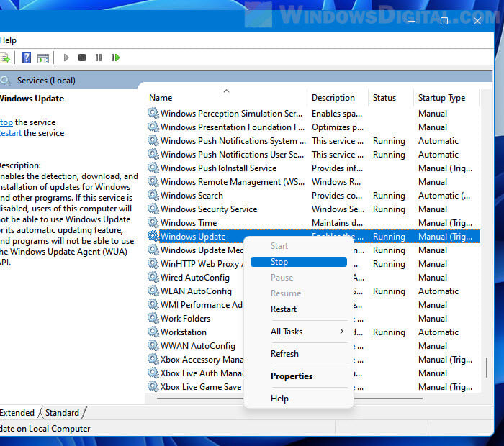Click the Stop the service link
Image resolution: width=504 pixels, height=446 pixels.
click(x=6, y=122)
